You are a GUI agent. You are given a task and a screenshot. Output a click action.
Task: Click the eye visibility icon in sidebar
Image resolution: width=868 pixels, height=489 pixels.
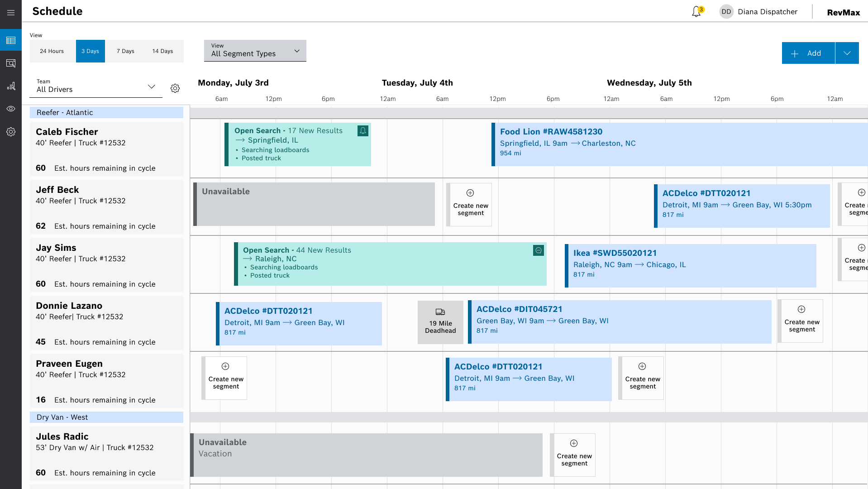point(11,109)
